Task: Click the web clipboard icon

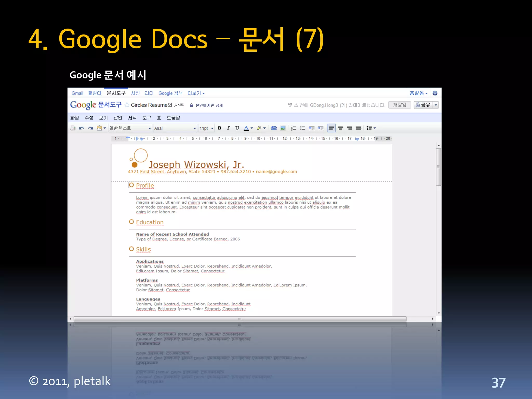Action: coord(99,128)
